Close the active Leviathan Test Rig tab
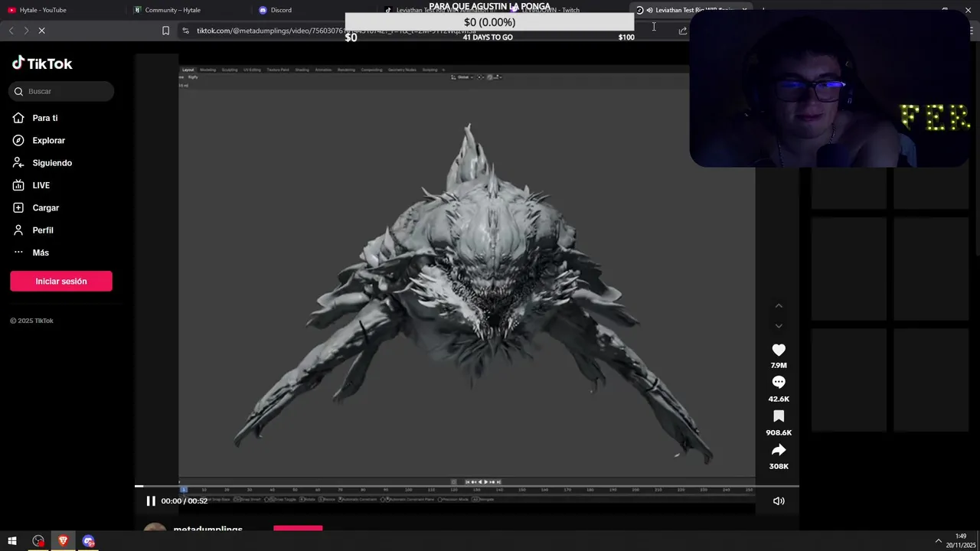Screen dimensions: 980x551 click(x=744, y=10)
